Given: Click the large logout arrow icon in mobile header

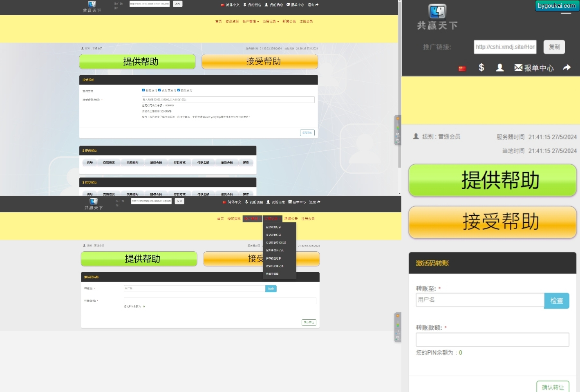Looking at the screenshot, I should (x=567, y=67).
